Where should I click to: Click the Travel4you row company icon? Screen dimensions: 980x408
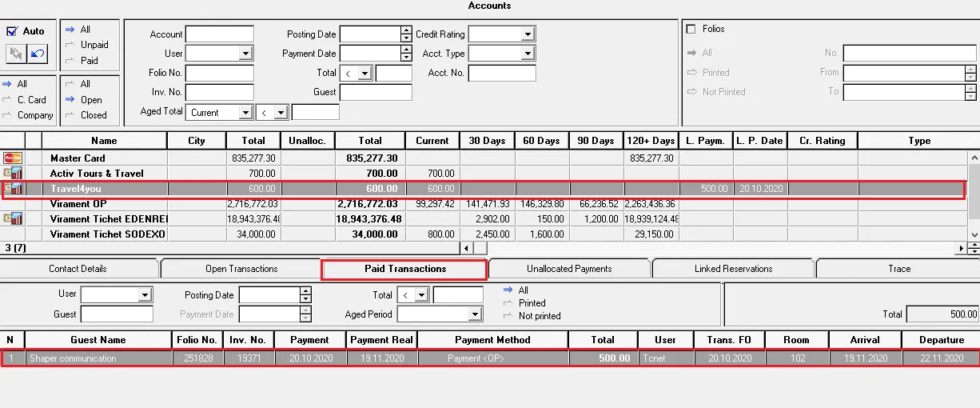click(x=12, y=189)
